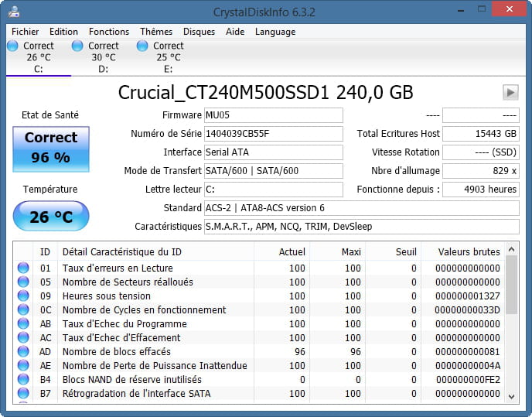Select row Nombre de Cycles en fonctionnement
Image resolution: width=532 pixels, height=417 pixels.
tap(259, 309)
